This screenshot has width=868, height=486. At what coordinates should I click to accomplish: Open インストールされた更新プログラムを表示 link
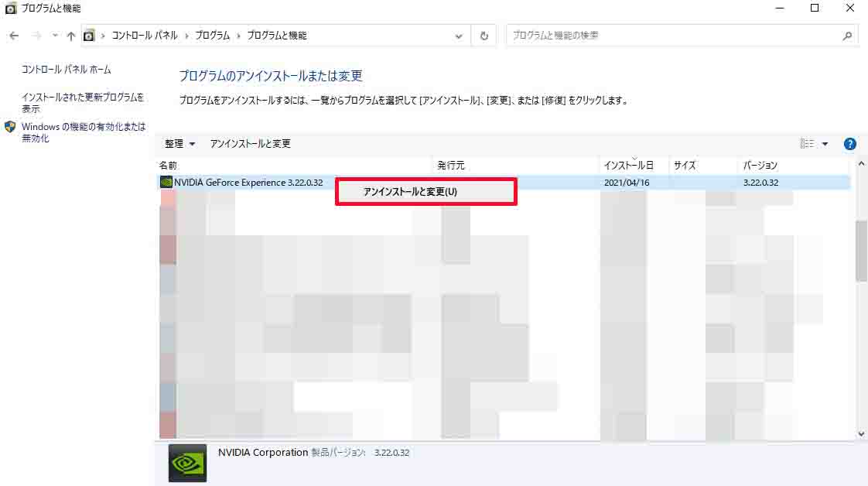click(x=83, y=102)
